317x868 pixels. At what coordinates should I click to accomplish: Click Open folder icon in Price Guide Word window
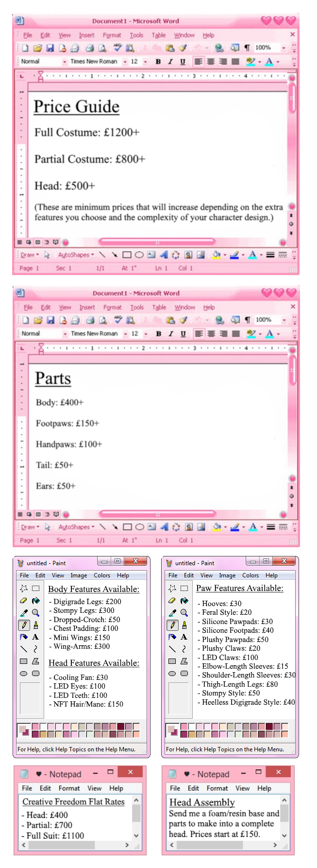[x=37, y=48]
